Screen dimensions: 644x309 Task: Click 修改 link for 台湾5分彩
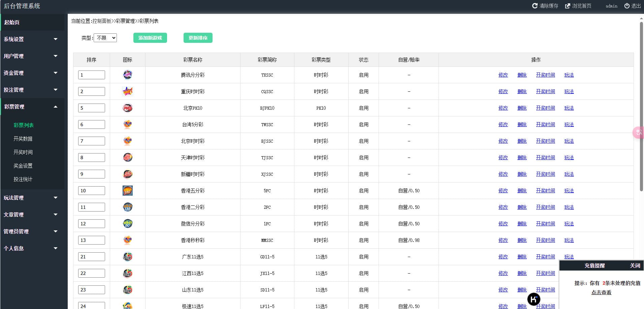tap(503, 124)
